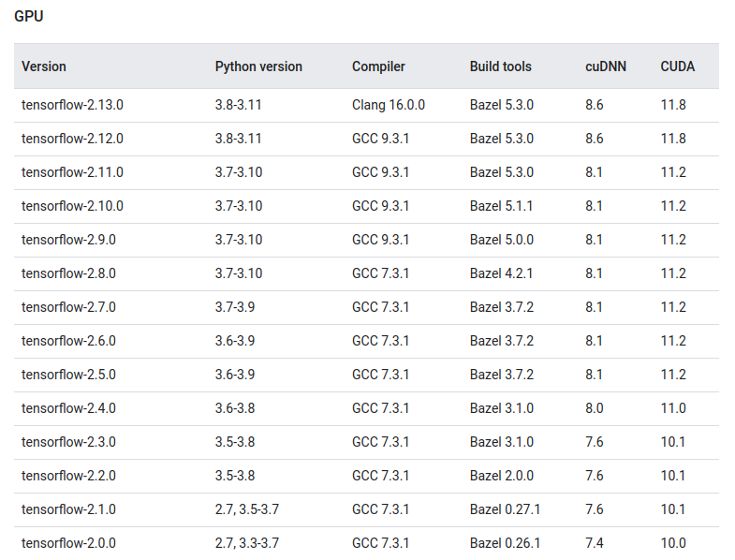735x560 pixels.
Task: Select the 7.4 cuDNN cell for tensorflow-2.0.0
Action: pos(594,543)
